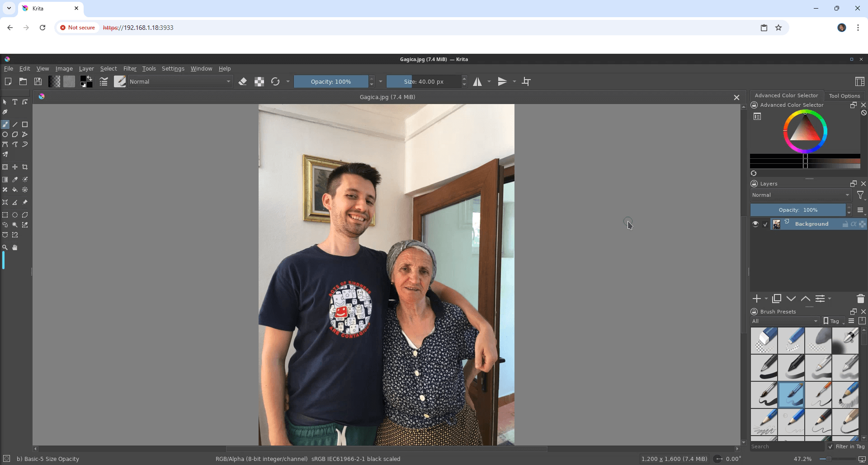Open the Tag button menu
The height and width of the screenshot is (465, 868).
(834, 321)
